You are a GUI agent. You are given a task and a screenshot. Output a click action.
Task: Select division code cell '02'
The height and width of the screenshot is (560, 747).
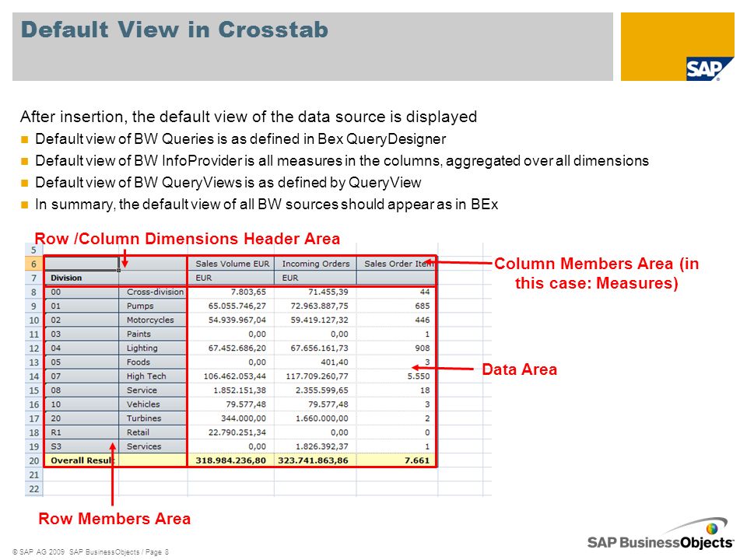tap(81, 320)
